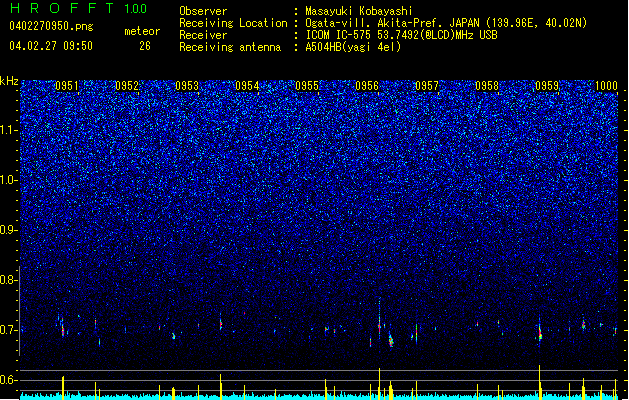Click the HROFFT 1.0.0 title text
The image size is (629, 400).
[79, 8]
